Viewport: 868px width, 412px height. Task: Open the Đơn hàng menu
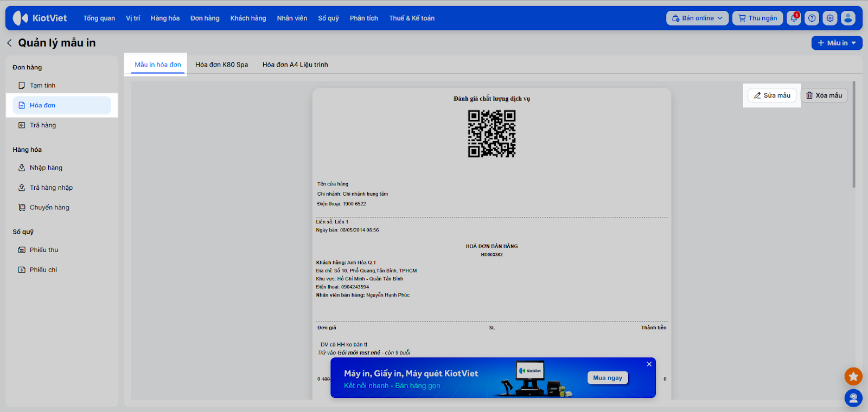pos(205,18)
